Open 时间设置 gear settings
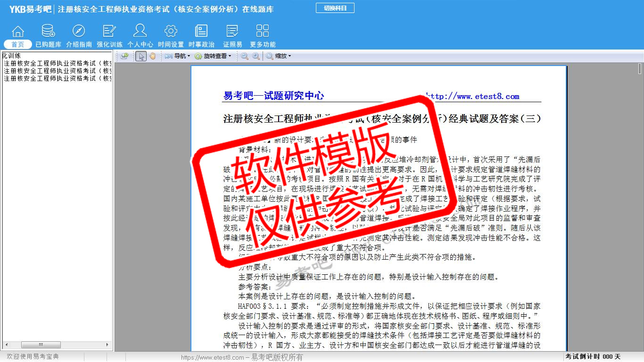 (x=171, y=36)
